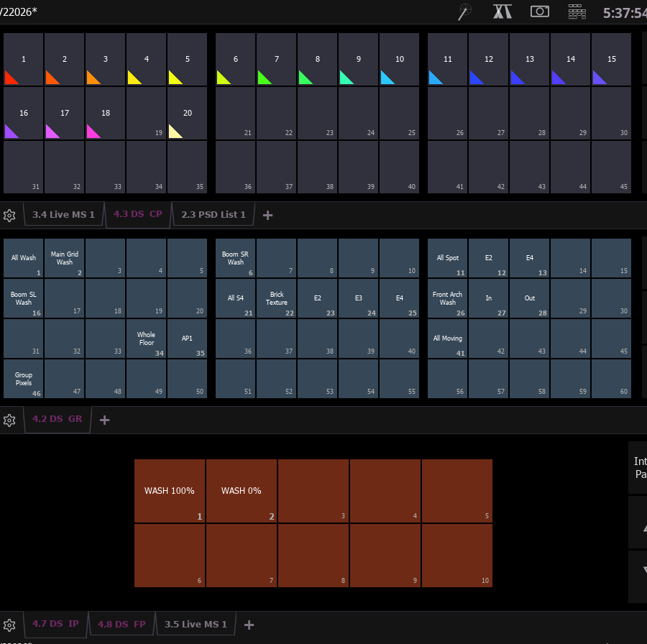This screenshot has height=644, width=647.
Task: Switch to the 4.7 DS IP tab
Action: pos(55,624)
